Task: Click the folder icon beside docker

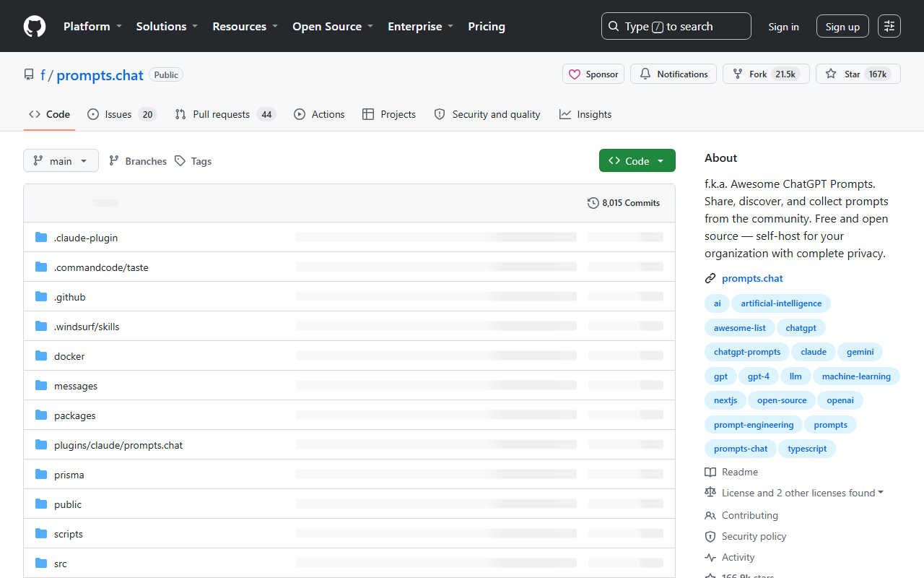Action: click(41, 356)
